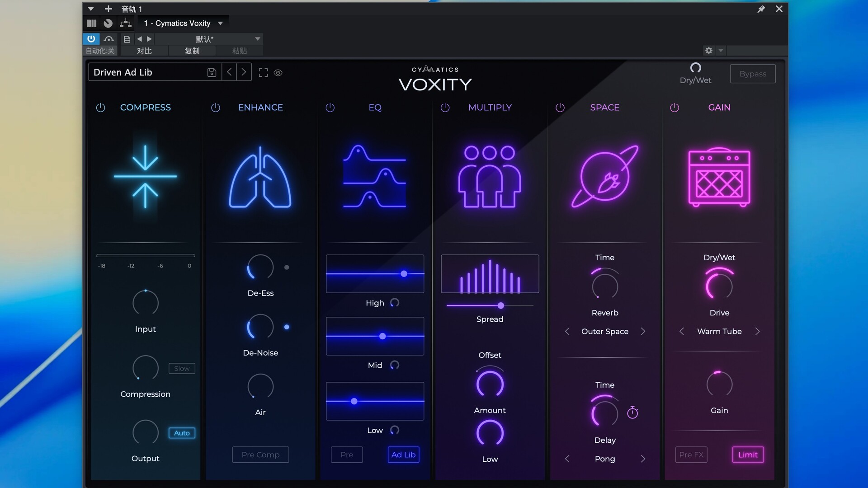Click the EQ curves icon
Viewport: 868px width, 488px height.
pos(374,176)
